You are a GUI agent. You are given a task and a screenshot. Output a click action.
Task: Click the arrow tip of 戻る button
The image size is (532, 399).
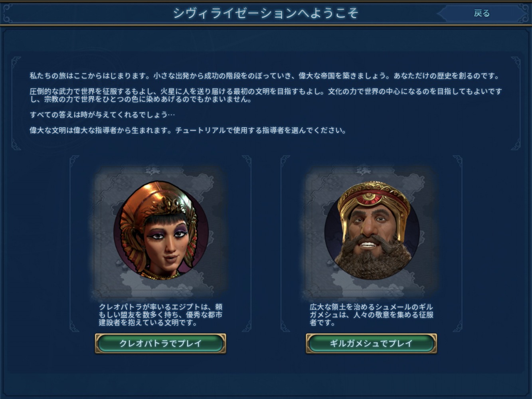(440, 14)
